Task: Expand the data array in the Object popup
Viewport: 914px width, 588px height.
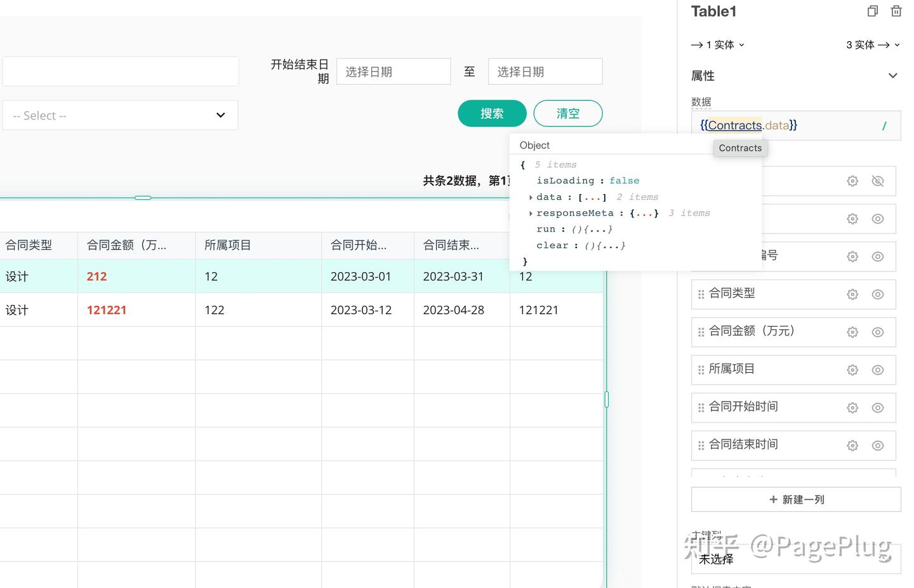Action: click(x=531, y=197)
